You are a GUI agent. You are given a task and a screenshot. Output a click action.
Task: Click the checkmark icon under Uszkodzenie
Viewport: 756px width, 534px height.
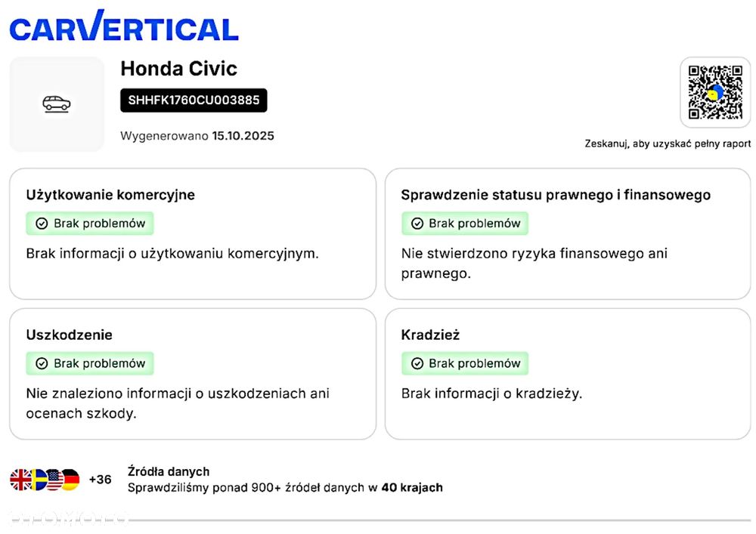click(x=42, y=363)
